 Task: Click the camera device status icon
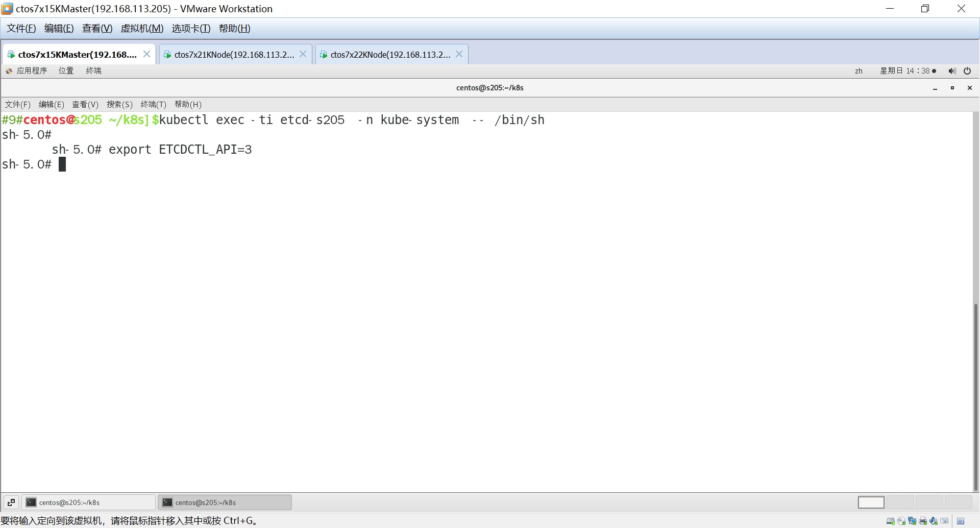click(x=944, y=521)
